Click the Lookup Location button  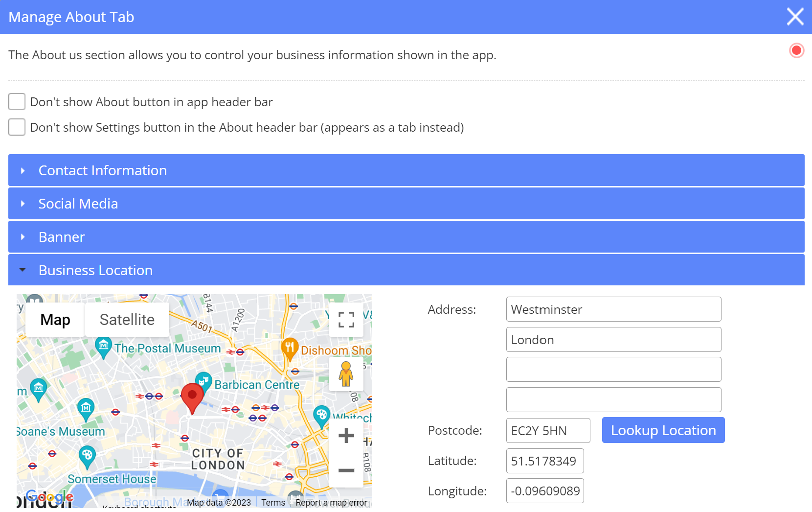pyautogui.click(x=663, y=430)
